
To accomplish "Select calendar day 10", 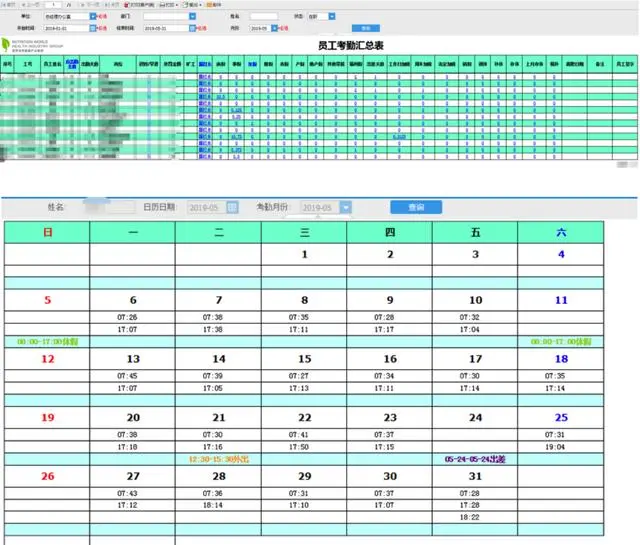I will click(x=476, y=300).
